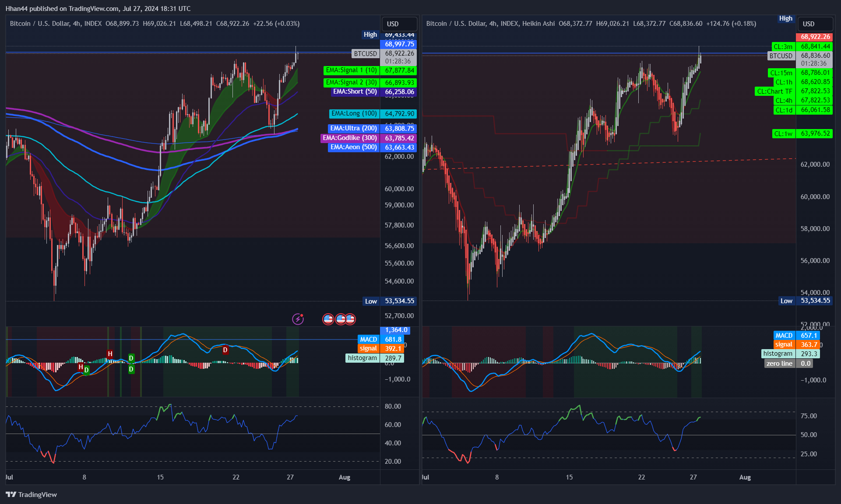Viewport: 841px width, 504px height.
Task: Select the EMA:Signal 1 (10) label
Action: [352, 70]
